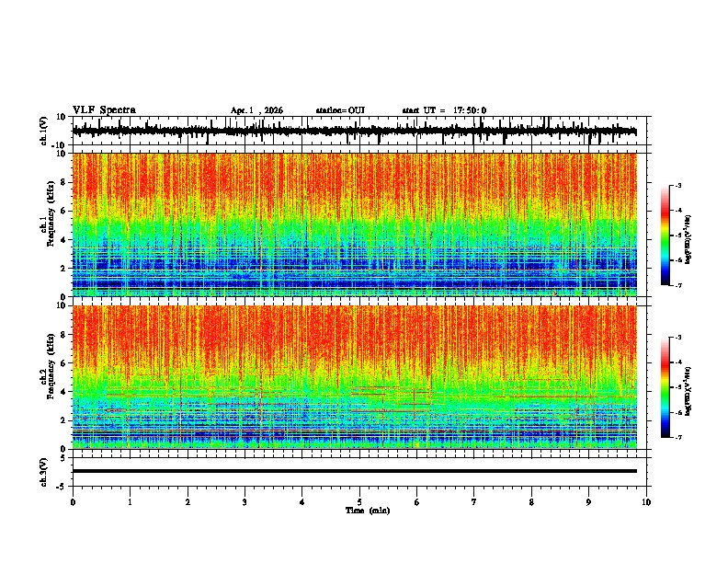This screenshot has height=563, width=728.
Task: Click the ch.3 voltage trace line
Action: click(x=354, y=471)
